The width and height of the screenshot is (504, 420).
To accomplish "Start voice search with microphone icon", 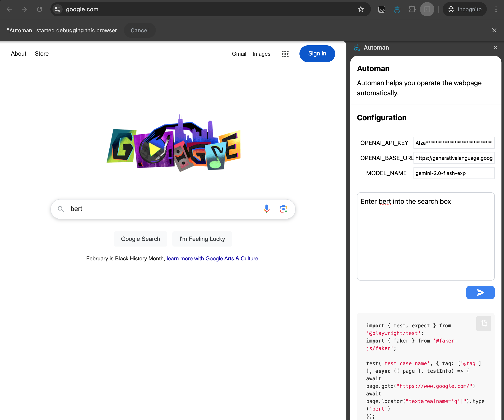I will [266, 209].
